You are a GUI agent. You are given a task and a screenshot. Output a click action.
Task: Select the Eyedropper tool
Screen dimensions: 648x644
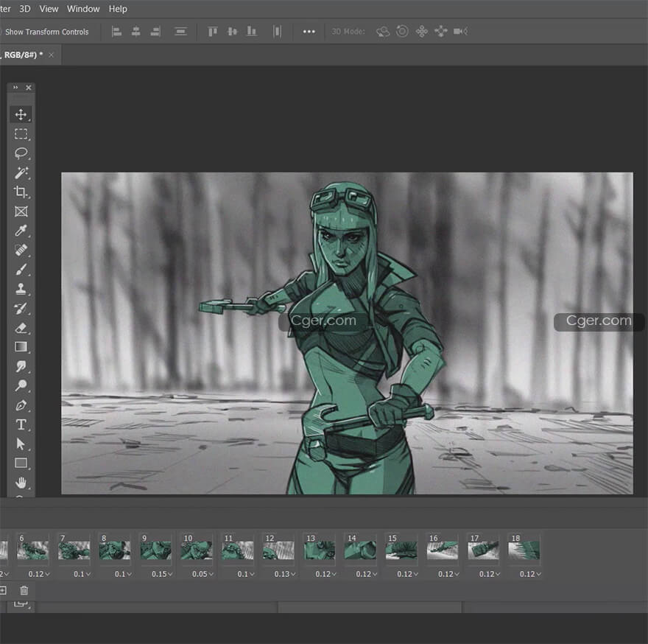[21, 231]
